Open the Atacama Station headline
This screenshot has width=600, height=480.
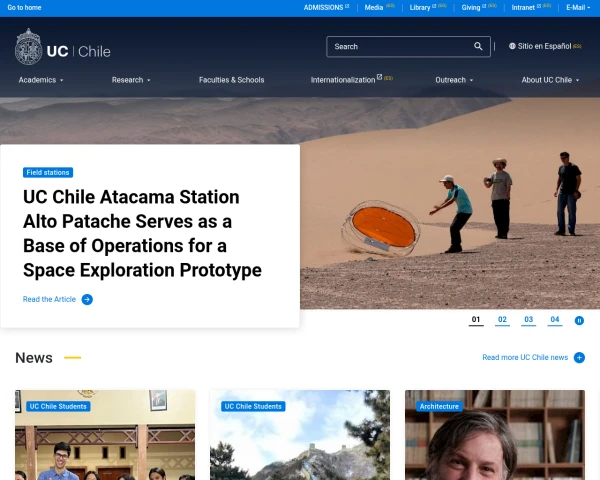(x=142, y=233)
